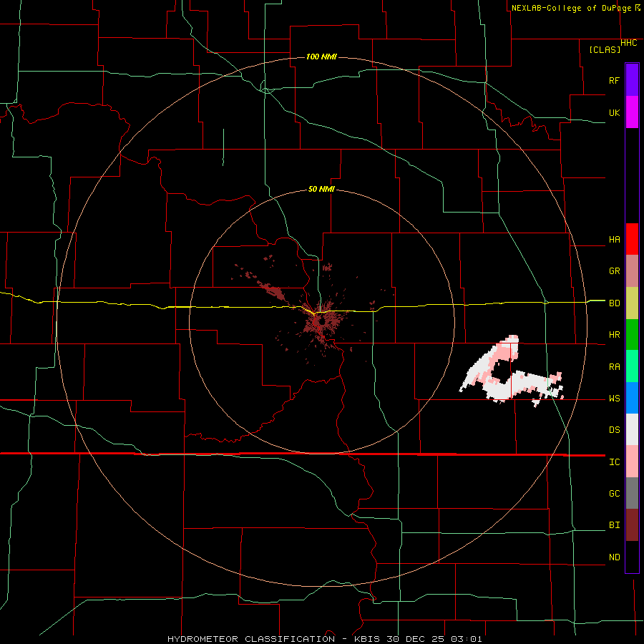Viewport: 644px width, 644px height.
Task: Click the 03:01 timestamp
Action: tap(466, 639)
